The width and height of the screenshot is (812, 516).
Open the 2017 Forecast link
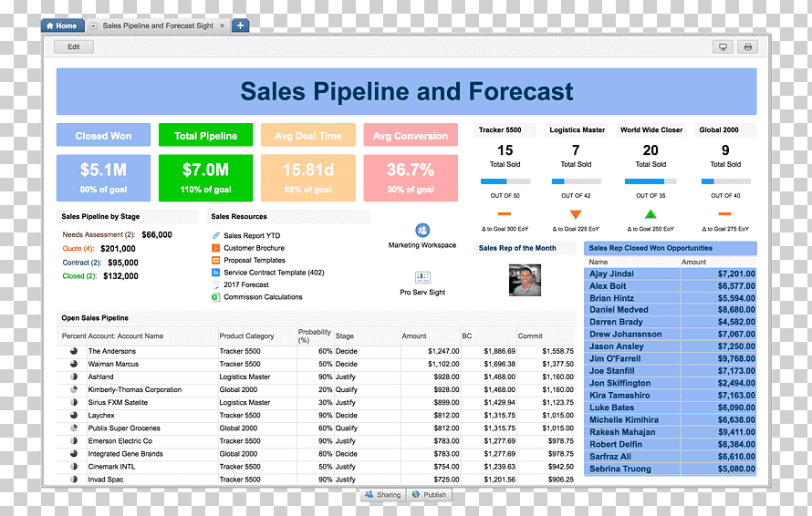246,284
